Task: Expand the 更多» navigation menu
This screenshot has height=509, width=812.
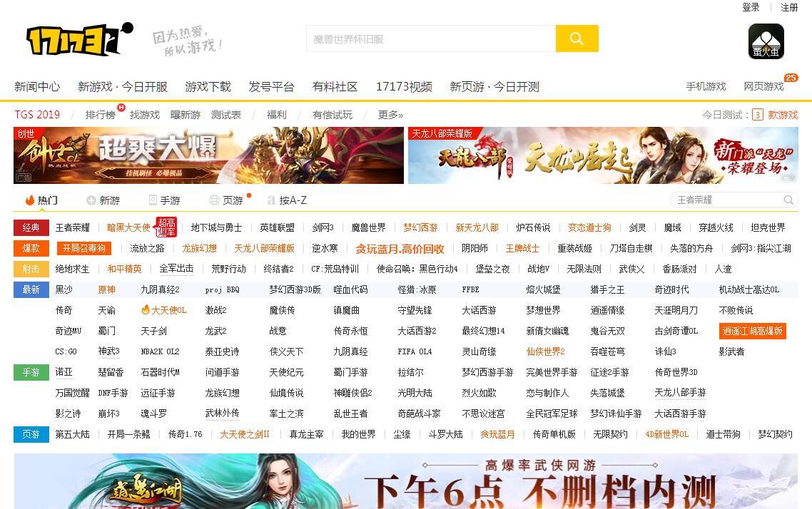Action: [390, 115]
